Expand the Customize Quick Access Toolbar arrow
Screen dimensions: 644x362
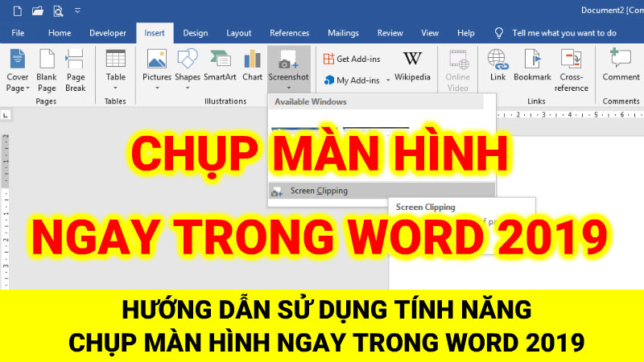pyautogui.click(x=77, y=10)
